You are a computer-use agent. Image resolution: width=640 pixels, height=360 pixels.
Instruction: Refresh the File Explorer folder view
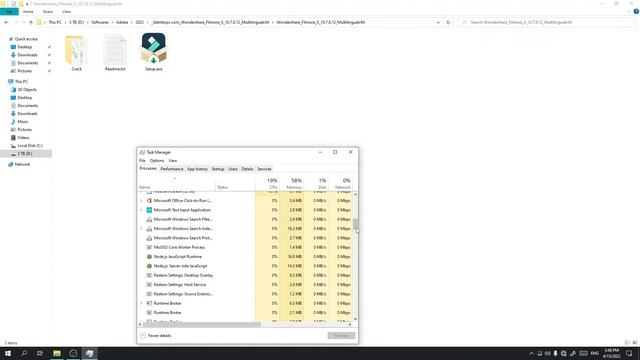pyautogui.click(x=448, y=22)
